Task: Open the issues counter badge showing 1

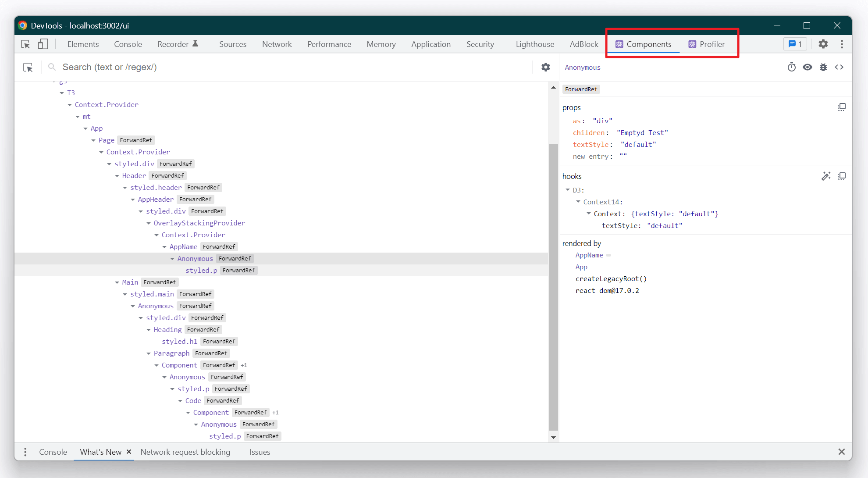Action: pyautogui.click(x=795, y=44)
